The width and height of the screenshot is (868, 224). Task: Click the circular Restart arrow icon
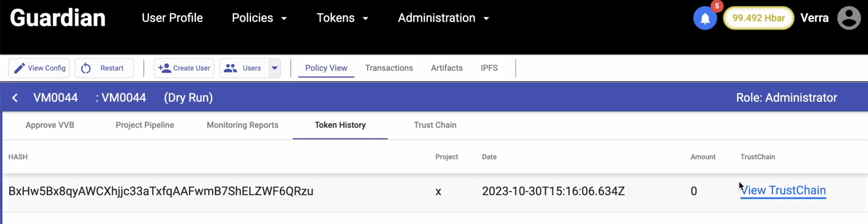(x=86, y=68)
